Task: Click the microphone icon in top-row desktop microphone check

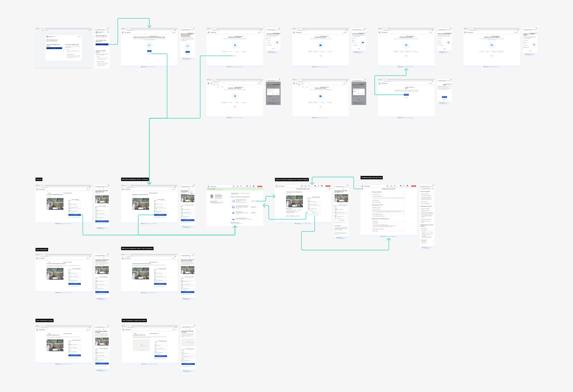Action: 235,45
